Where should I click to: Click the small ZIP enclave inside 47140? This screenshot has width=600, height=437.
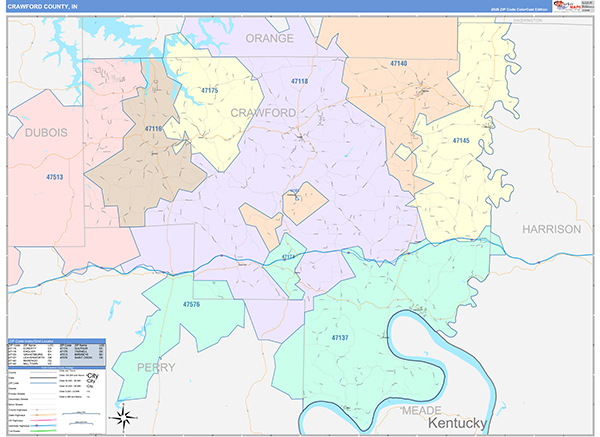403,152
